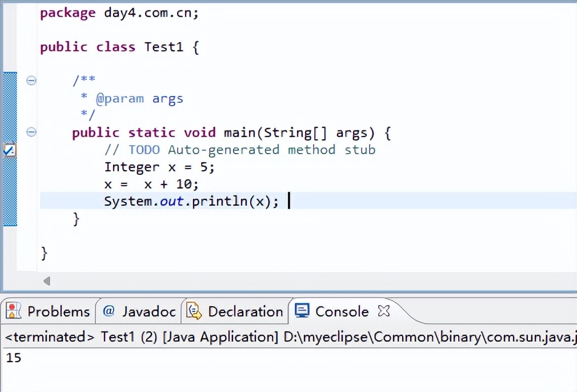577x392 pixels.
Task: Collapse the main method fold marker
Action: point(31,132)
